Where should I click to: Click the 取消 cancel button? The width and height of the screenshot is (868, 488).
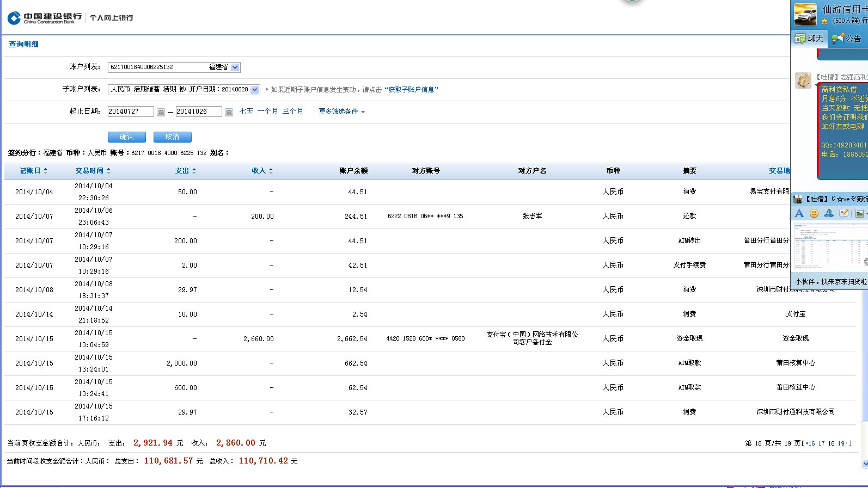click(173, 137)
